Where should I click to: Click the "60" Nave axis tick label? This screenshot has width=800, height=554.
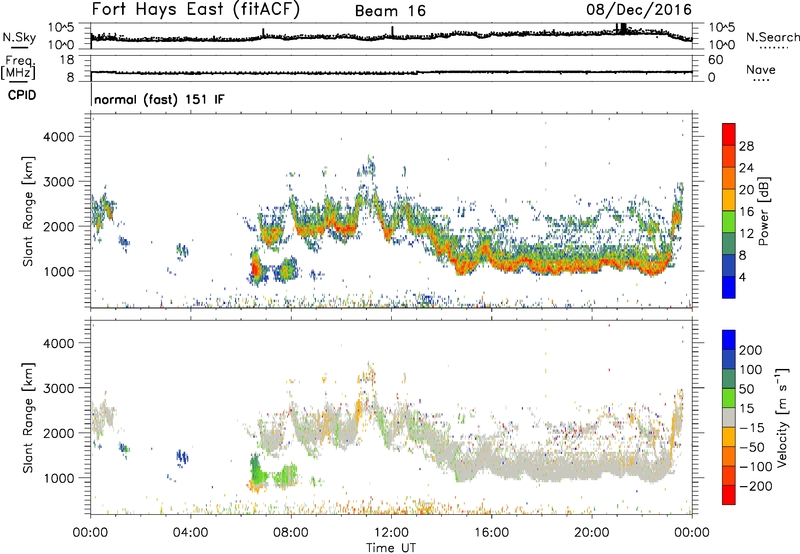point(715,60)
